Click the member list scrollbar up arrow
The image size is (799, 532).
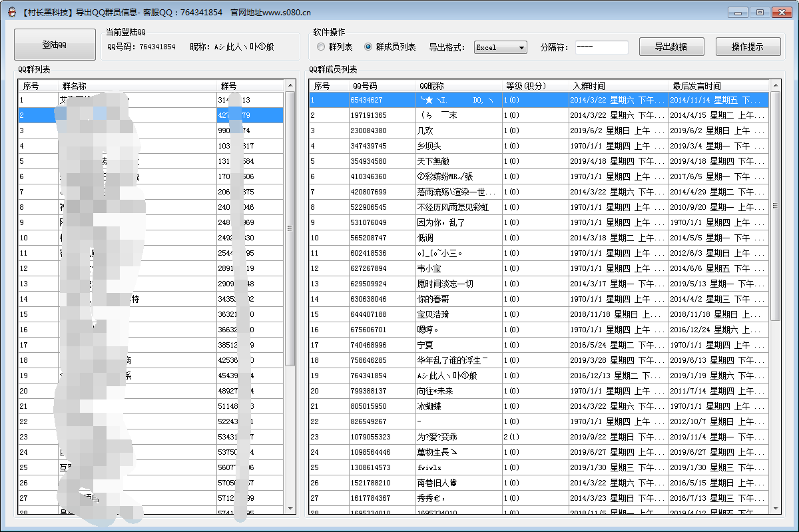775,86
